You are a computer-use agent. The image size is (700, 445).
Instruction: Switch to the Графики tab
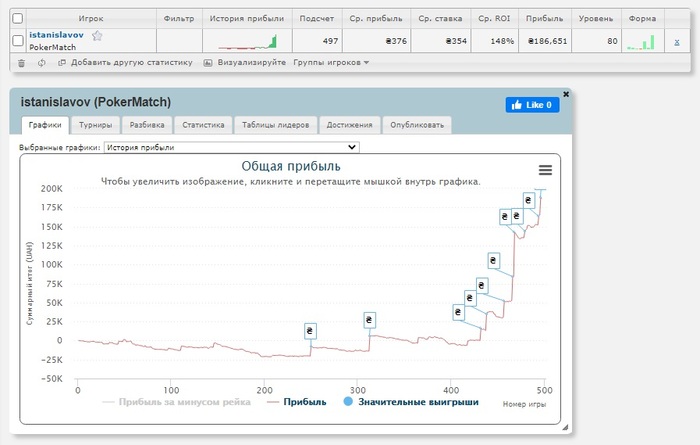coord(45,125)
